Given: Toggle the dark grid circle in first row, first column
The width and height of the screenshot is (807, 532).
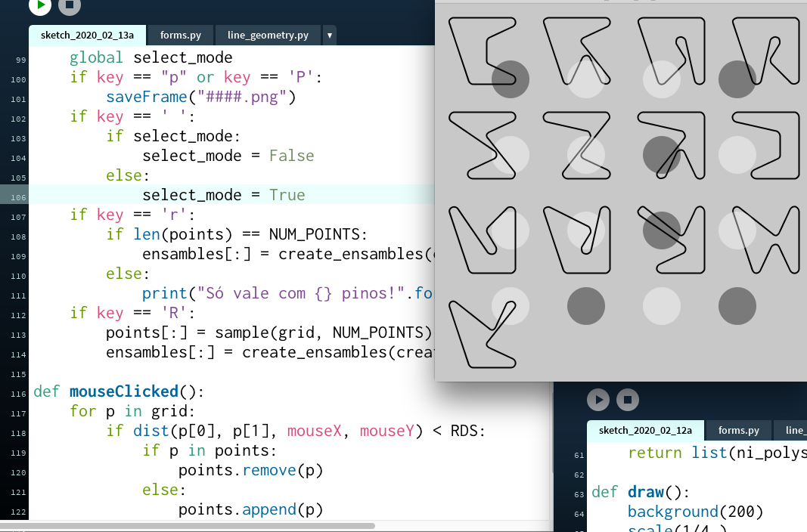Looking at the screenshot, I should 511,79.
